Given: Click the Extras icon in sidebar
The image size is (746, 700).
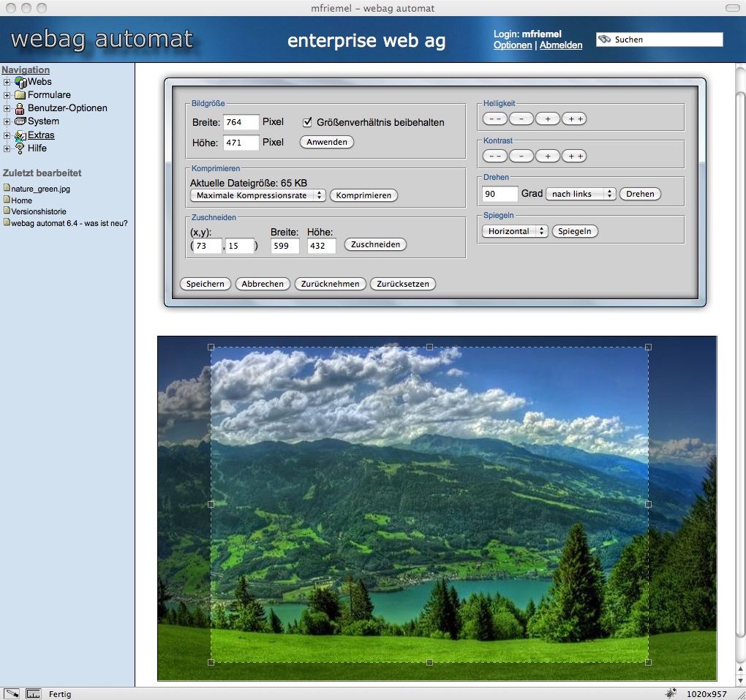Looking at the screenshot, I should (x=20, y=135).
